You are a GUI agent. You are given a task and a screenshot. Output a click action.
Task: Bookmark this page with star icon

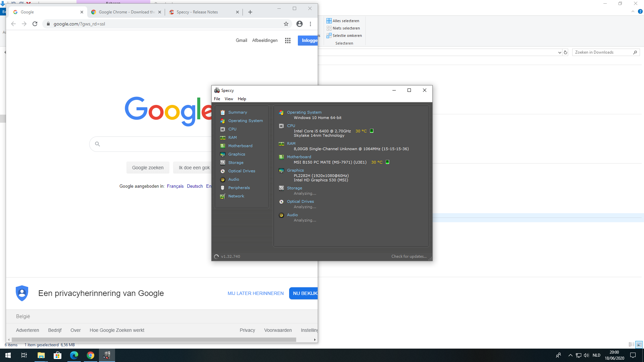pyautogui.click(x=286, y=24)
